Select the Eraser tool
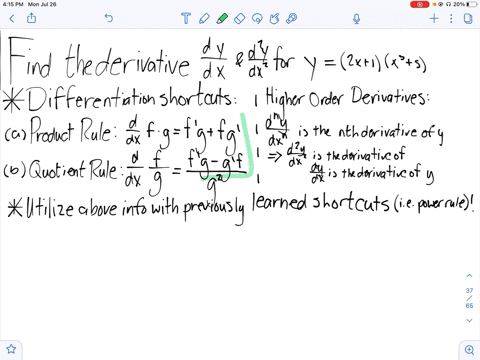This screenshot has width=480, height=360. pos(240,18)
